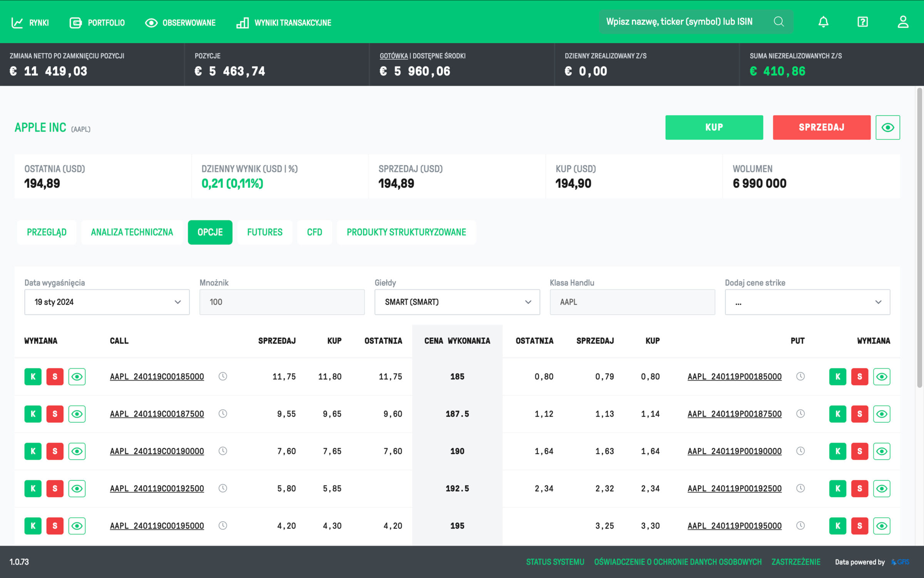
Task: Click the Klasa Handlu field showing AAPL
Action: tap(632, 302)
